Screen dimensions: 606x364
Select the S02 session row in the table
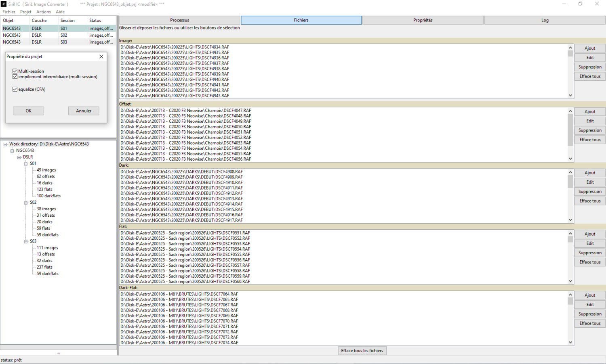click(x=59, y=35)
